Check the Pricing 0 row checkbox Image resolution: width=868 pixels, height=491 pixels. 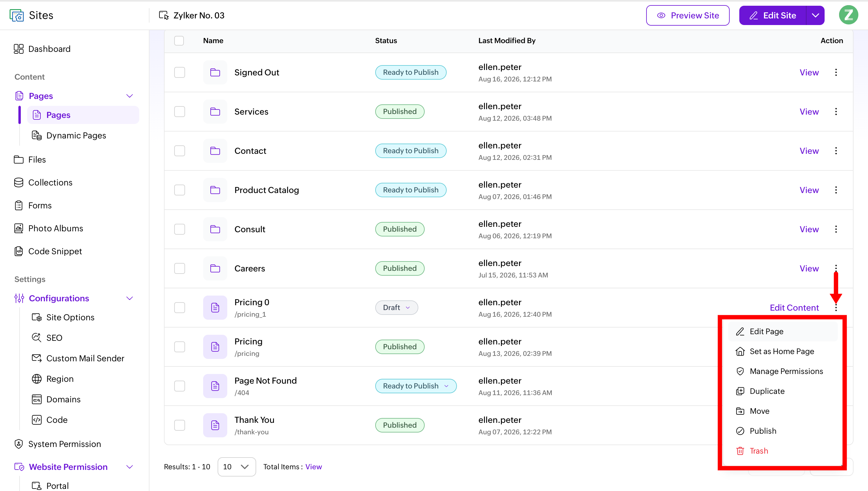pos(180,308)
